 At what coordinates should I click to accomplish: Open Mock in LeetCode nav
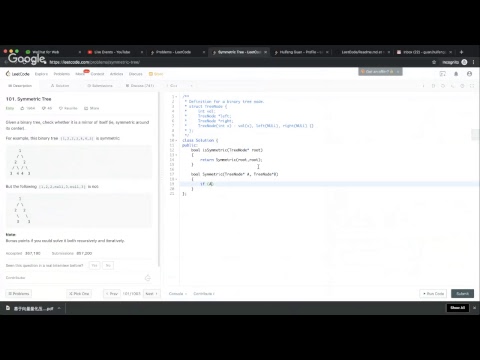click(80, 74)
